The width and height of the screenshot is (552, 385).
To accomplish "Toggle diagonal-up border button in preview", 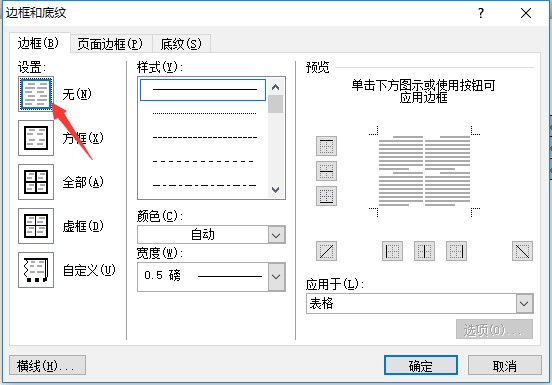I will [326, 251].
